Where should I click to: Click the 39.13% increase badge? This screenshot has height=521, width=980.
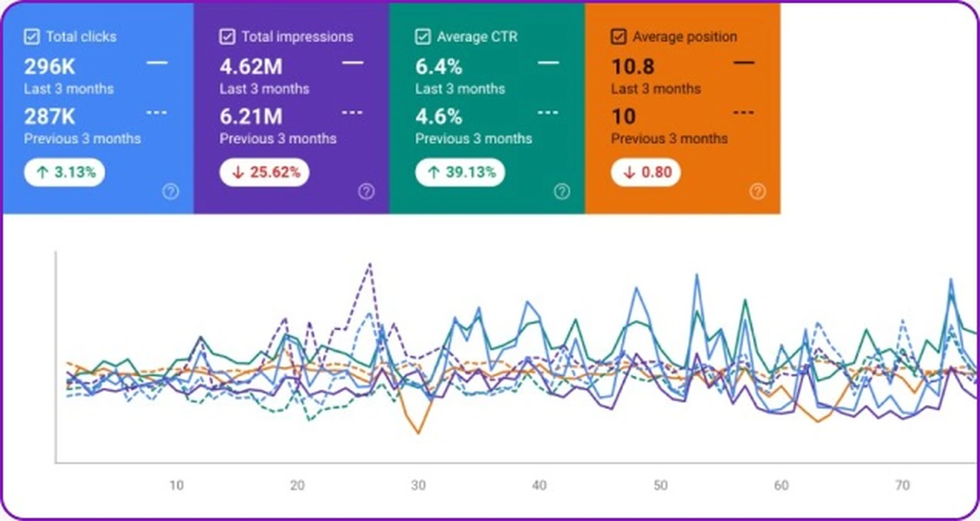(460, 173)
